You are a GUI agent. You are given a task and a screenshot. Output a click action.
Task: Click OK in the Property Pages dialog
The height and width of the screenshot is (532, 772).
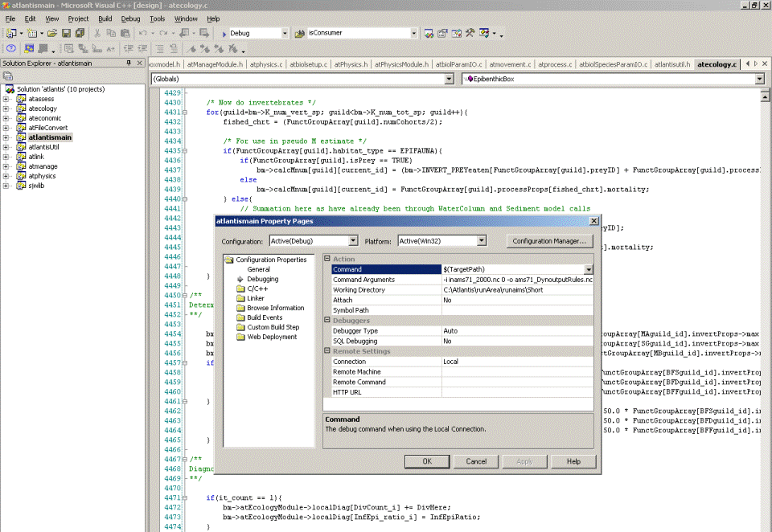coord(427,461)
